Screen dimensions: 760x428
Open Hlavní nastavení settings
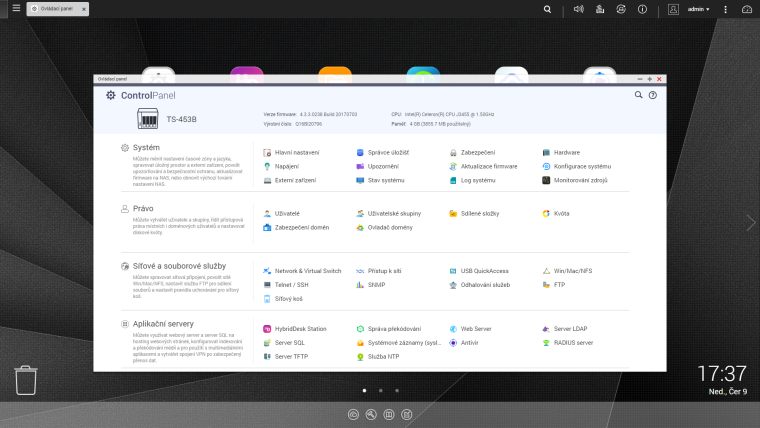pyautogui.click(x=291, y=153)
